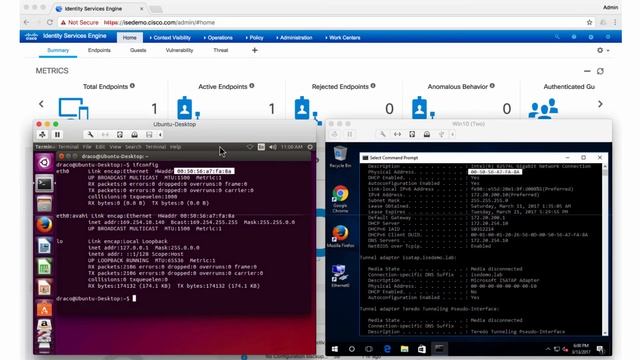Open the Operations menu
Viewport: 640px width, 360px height.
coord(218,38)
